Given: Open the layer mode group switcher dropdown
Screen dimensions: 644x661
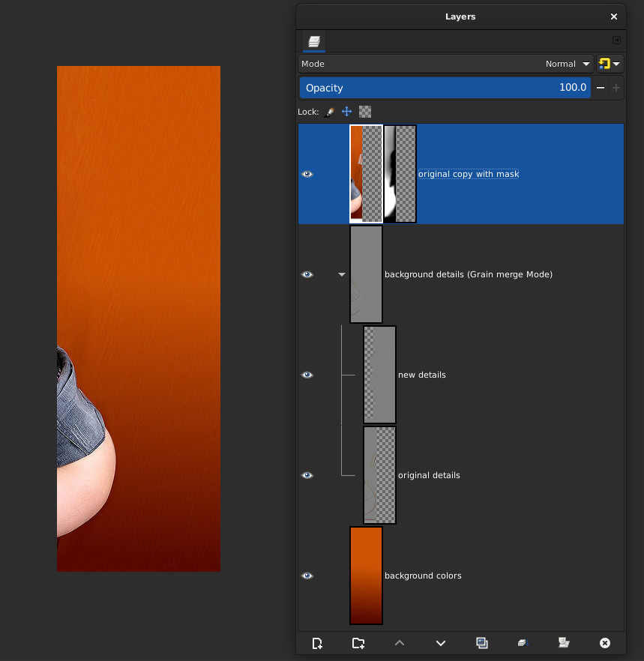Looking at the screenshot, I should [x=610, y=64].
